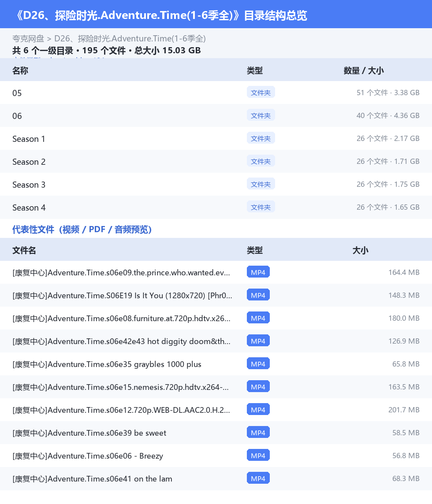
Task: Open file s06e35 graybles 1000 plus
Action: [107, 364]
